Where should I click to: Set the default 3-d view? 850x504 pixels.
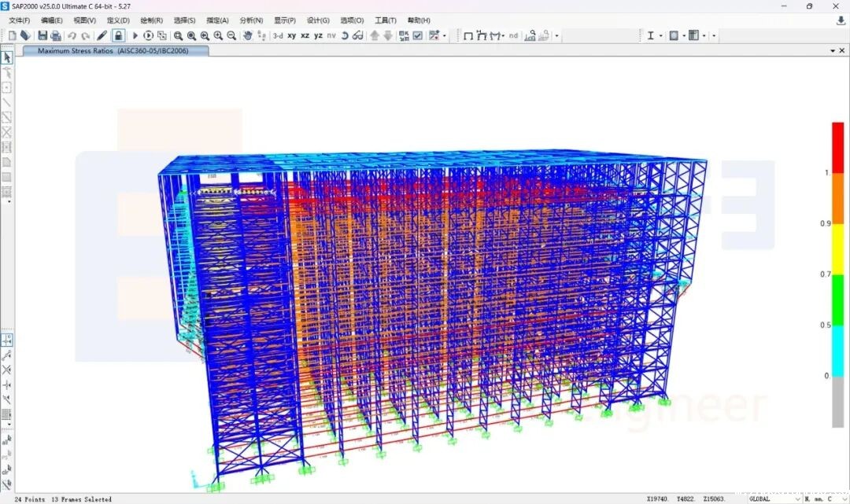[x=278, y=35]
